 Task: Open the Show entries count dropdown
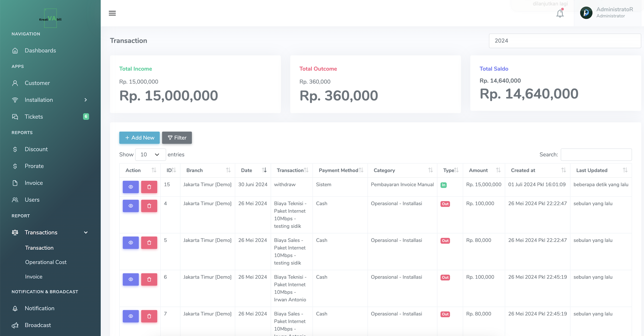(150, 155)
